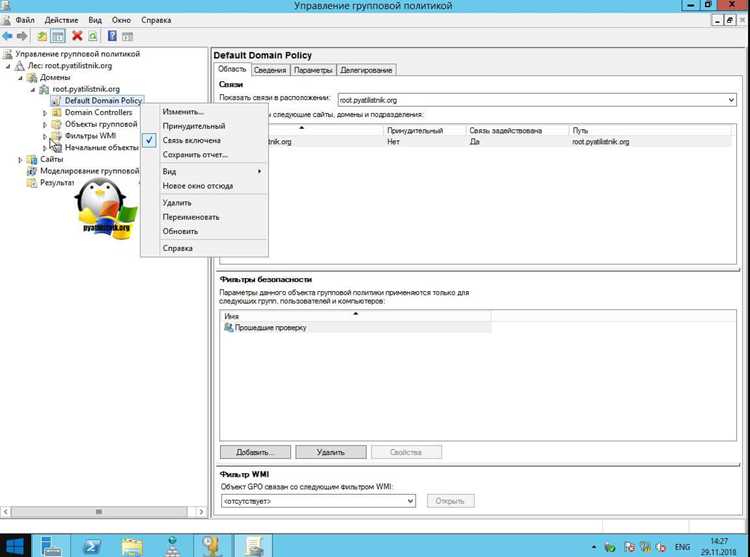
Task: Open PowerShell from the taskbar
Action: (x=92, y=546)
